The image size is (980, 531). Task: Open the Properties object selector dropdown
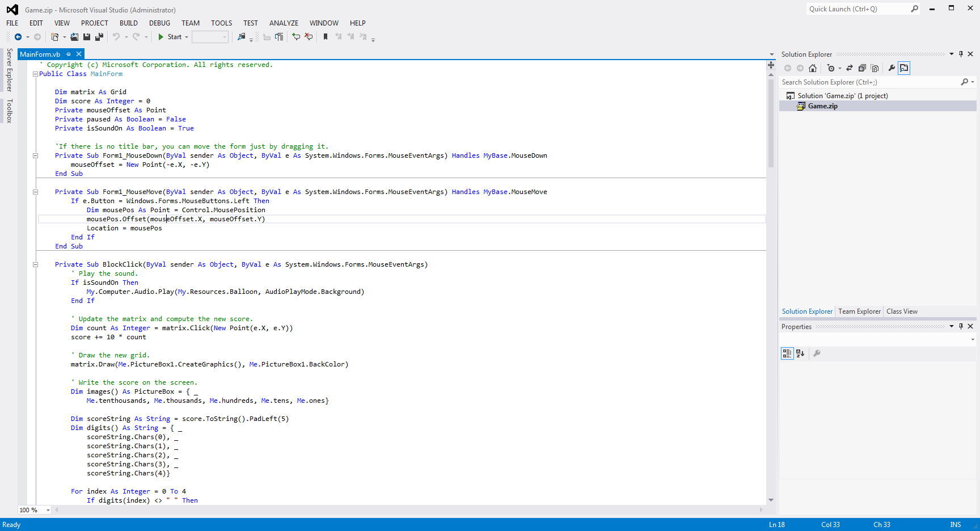pyautogui.click(x=972, y=340)
